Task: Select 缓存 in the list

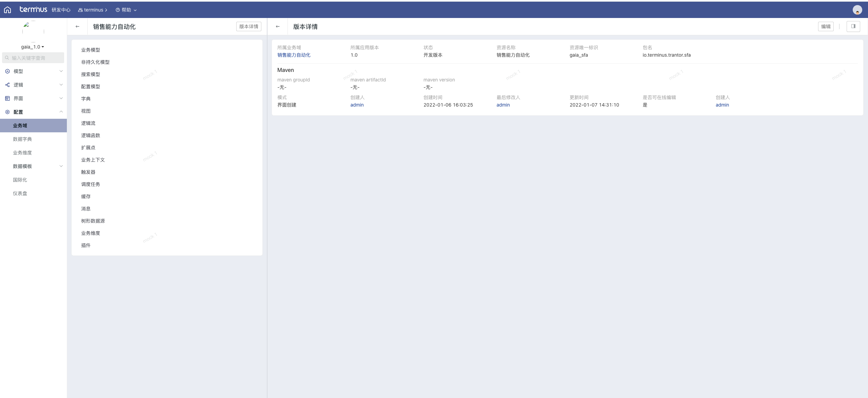Action: (86, 196)
